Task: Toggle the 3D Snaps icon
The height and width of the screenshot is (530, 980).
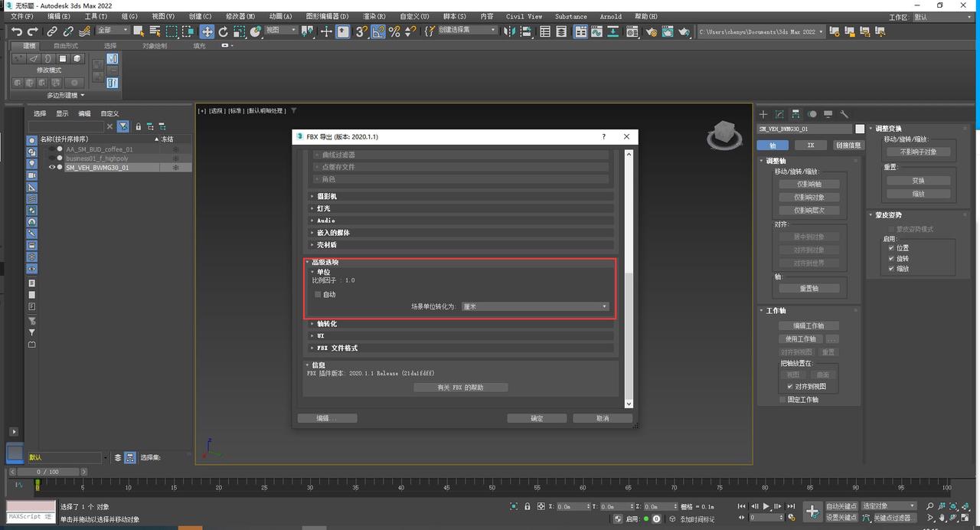Action: pyautogui.click(x=361, y=31)
